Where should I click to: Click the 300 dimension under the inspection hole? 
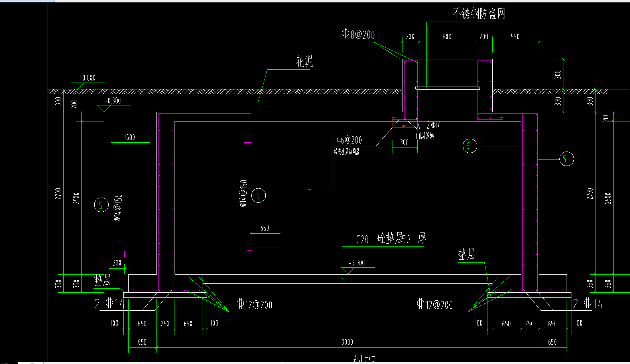click(x=404, y=142)
